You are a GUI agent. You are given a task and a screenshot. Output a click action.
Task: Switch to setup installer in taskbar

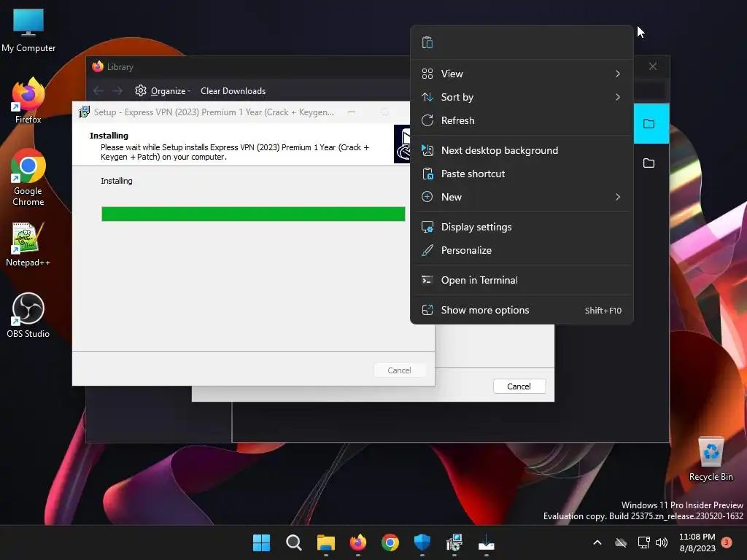(x=454, y=542)
